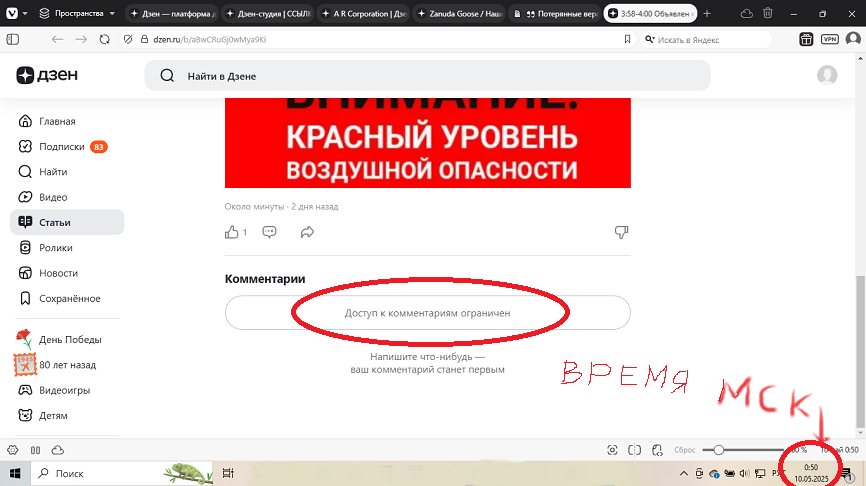Click the page vertical scrollbar
This screenshot has width=866, height=486.
coord(860,353)
